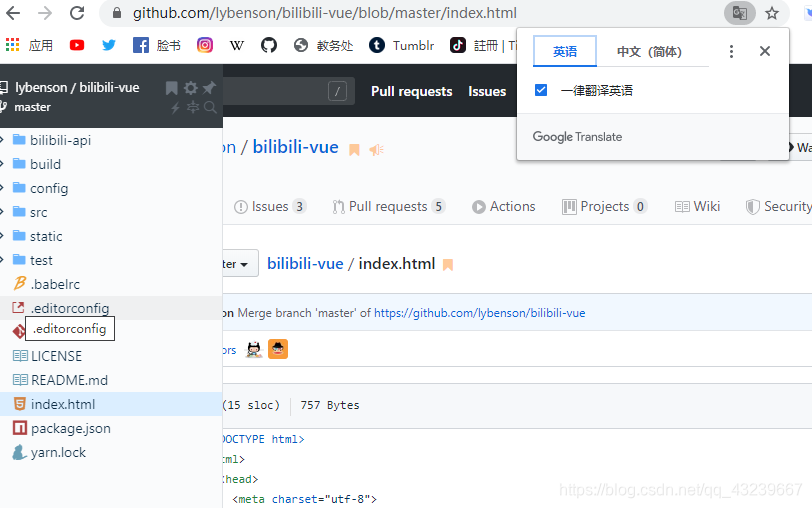Open the YouTube bookmark

(x=77, y=46)
